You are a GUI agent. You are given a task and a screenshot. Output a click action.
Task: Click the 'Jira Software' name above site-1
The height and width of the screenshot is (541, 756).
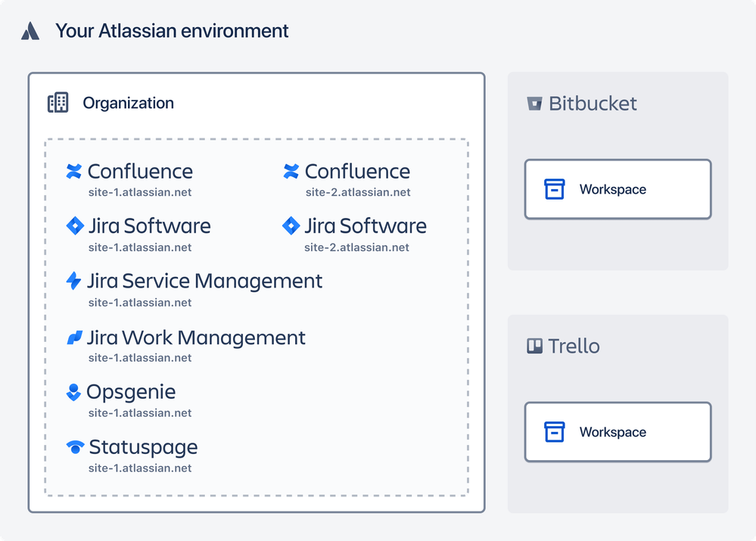coord(150,225)
